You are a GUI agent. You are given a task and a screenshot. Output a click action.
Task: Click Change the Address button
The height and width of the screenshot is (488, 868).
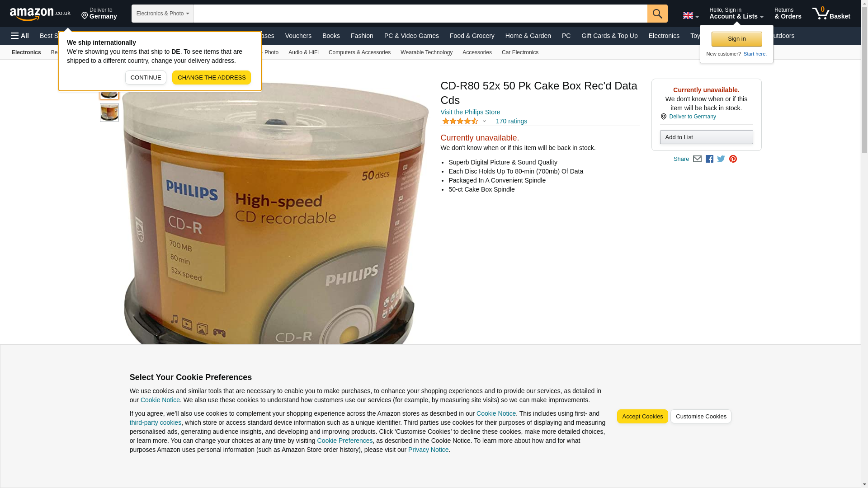click(x=211, y=77)
